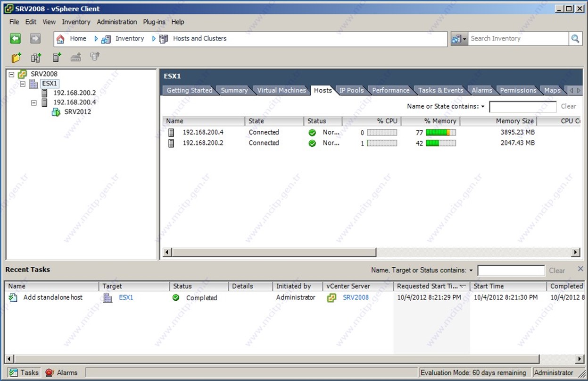The height and width of the screenshot is (381, 588).
Task: Click the Forward navigation arrow
Action: [35, 39]
